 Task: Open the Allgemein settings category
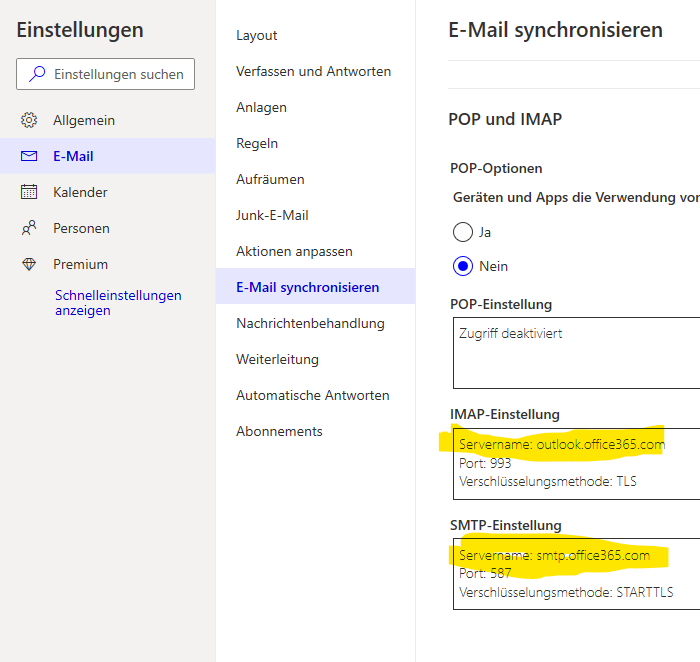[108, 120]
